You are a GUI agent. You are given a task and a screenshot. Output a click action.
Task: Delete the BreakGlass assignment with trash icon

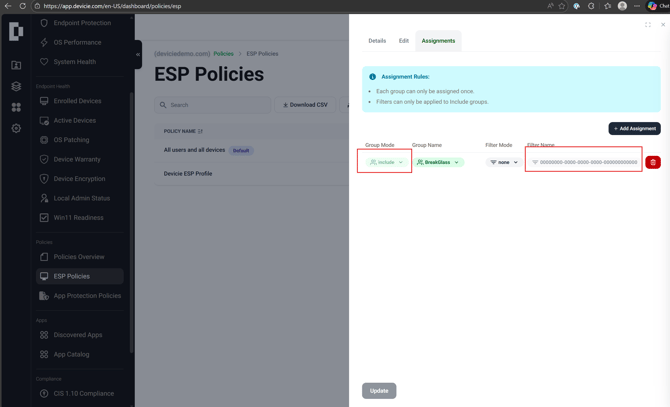(653, 162)
